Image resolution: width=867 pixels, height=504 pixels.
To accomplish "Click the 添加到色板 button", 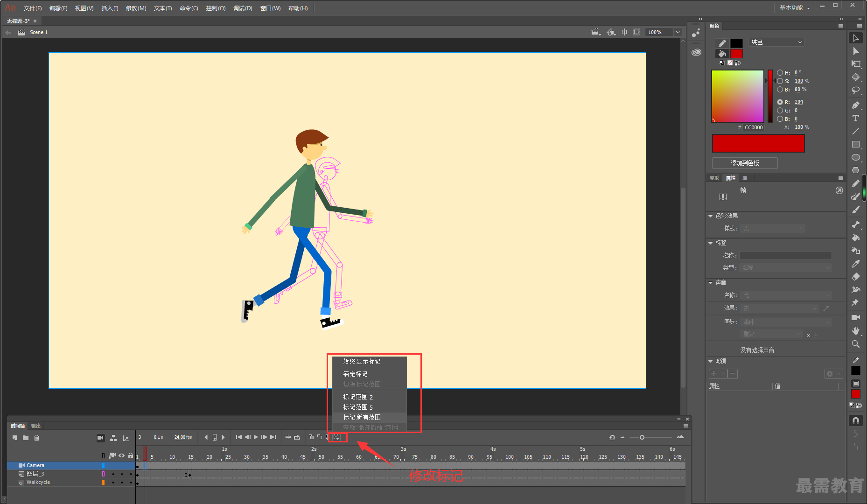I will (x=745, y=163).
